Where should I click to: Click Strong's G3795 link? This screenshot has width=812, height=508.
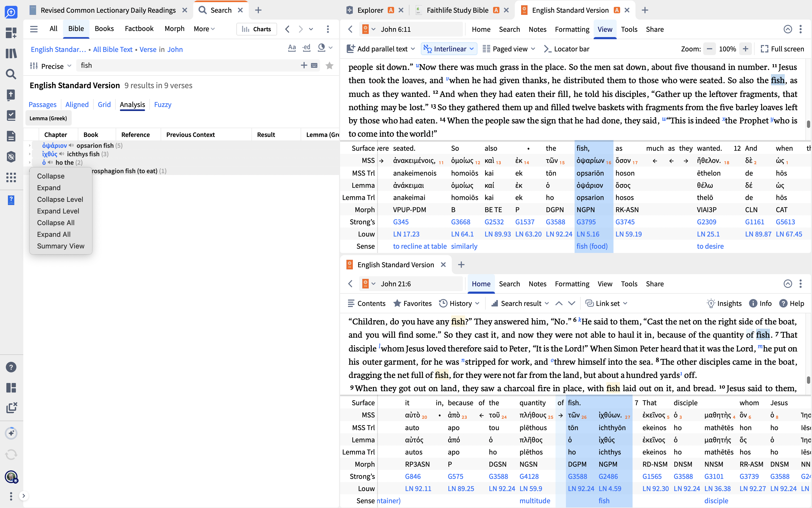click(586, 222)
